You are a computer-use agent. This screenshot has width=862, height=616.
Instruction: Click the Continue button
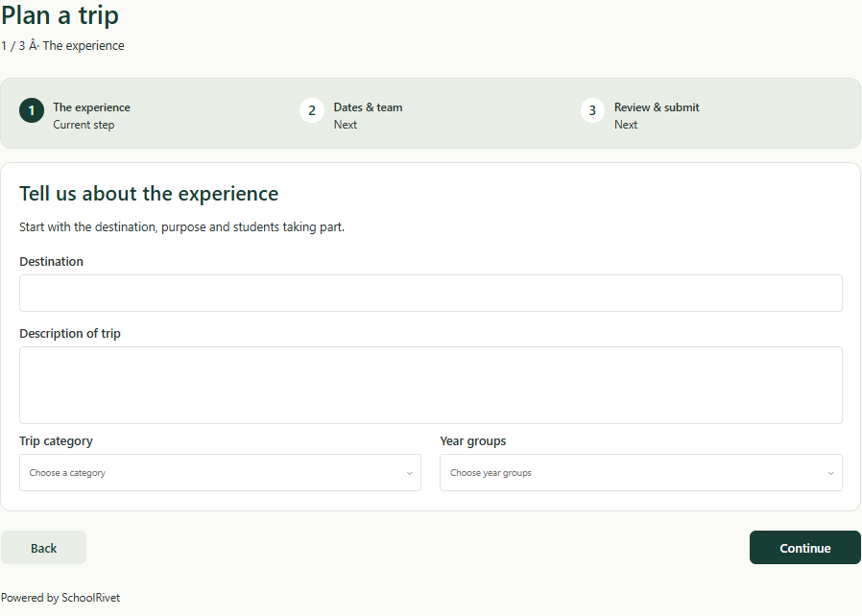pyautogui.click(x=804, y=547)
